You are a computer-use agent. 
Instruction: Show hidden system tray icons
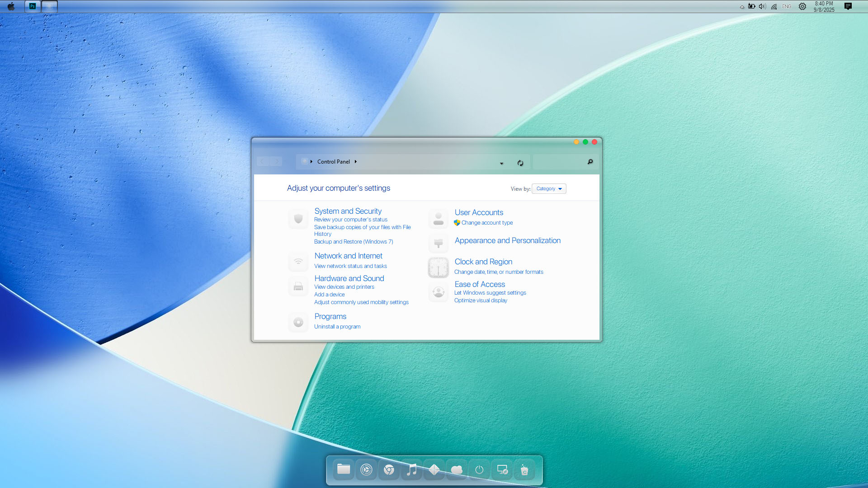click(x=742, y=7)
